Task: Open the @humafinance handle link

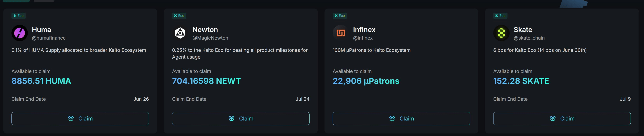Action: pos(49,38)
